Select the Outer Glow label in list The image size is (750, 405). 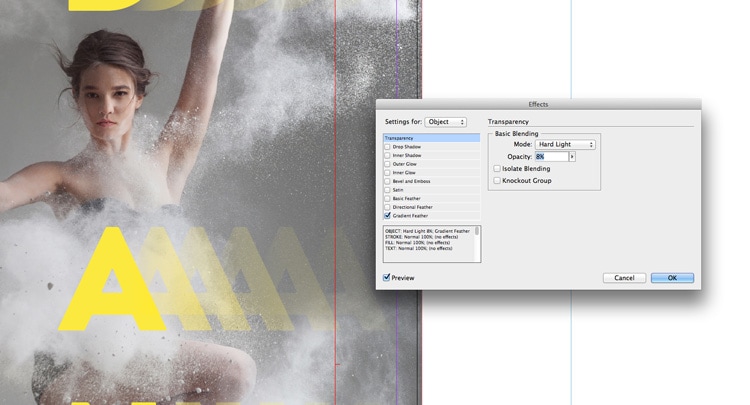[405, 164]
